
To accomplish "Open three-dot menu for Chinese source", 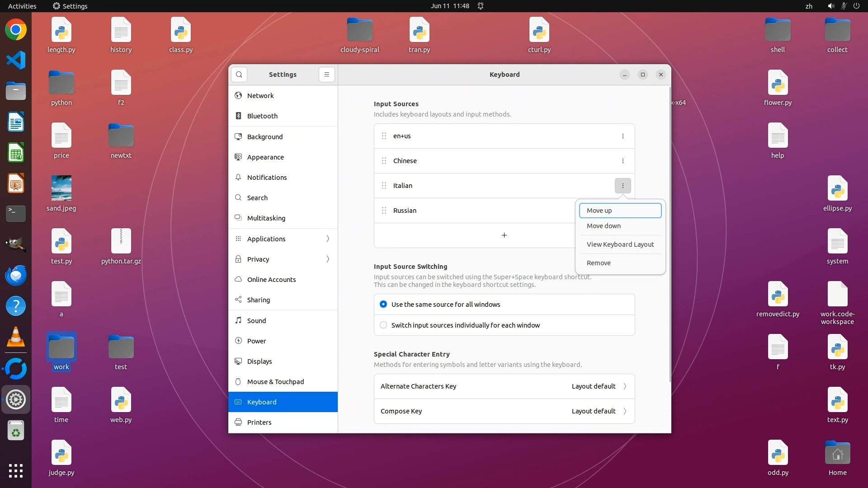I will (623, 161).
